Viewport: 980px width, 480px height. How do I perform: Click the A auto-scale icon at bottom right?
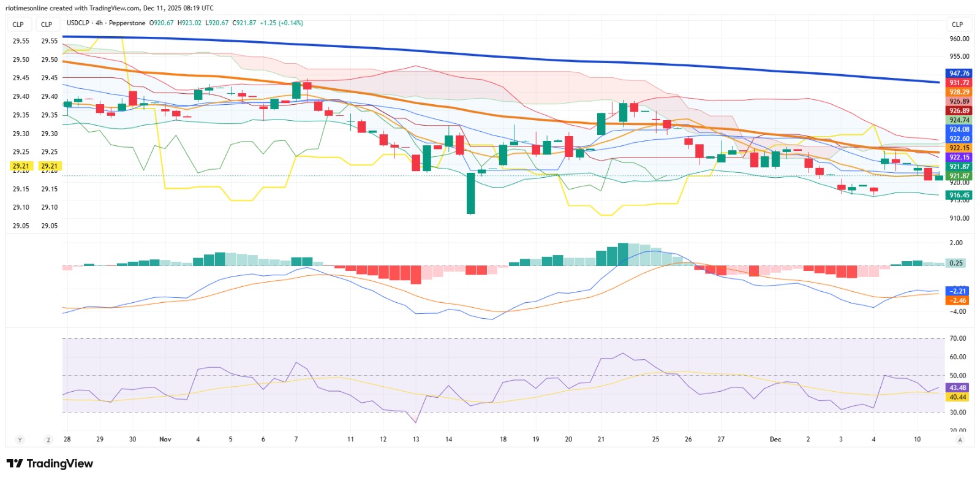(x=960, y=440)
